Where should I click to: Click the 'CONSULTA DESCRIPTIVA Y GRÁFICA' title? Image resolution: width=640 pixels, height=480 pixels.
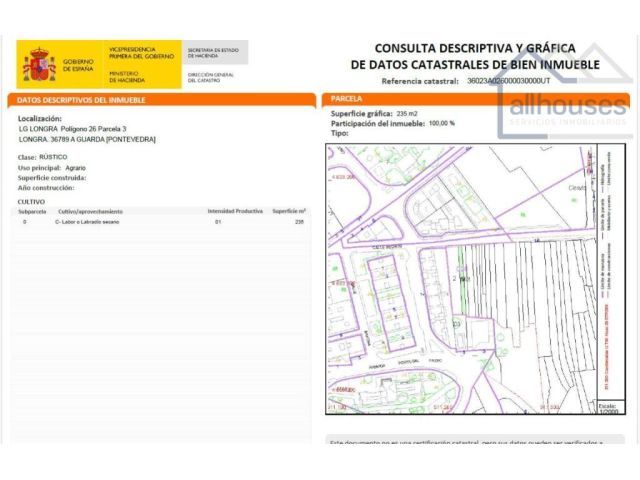coord(475,48)
